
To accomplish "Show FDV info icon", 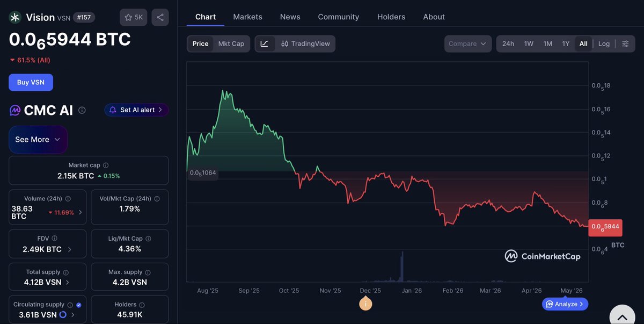I will (x=55, y=239).
